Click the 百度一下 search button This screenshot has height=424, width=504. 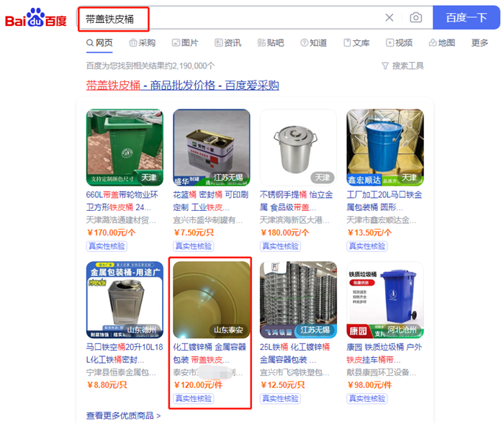[467, 17]
